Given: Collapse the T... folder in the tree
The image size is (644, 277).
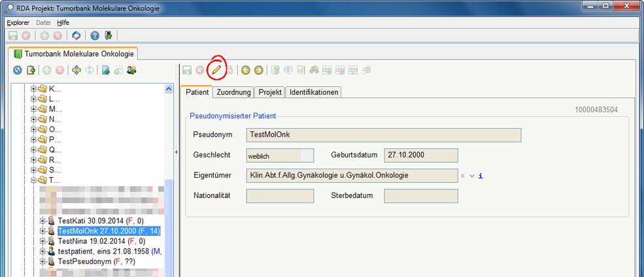Looking at the screenshot, I should (33, 180).
